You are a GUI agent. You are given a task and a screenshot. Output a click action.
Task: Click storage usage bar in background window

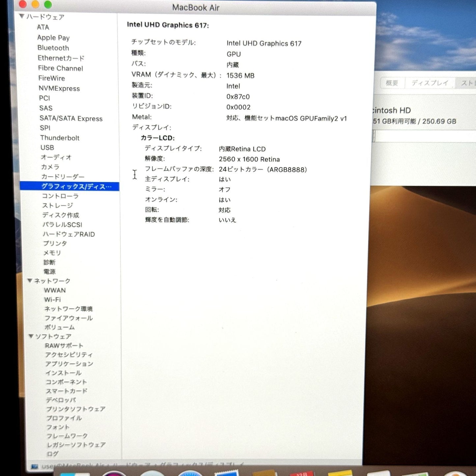424,136
